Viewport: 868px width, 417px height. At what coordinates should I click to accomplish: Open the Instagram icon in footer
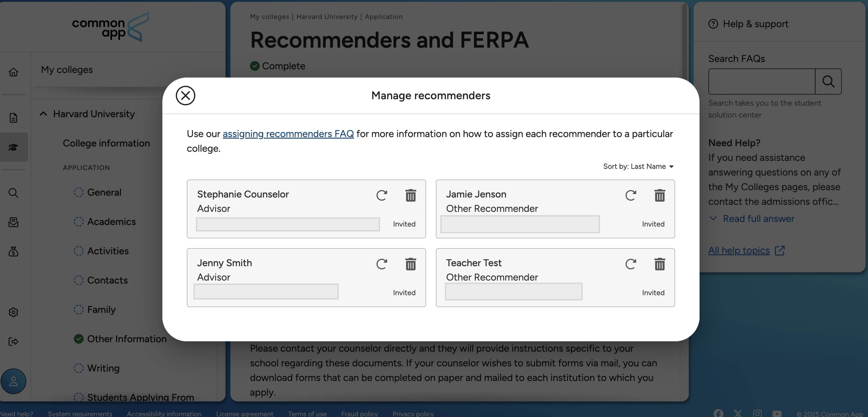[757, 413]
